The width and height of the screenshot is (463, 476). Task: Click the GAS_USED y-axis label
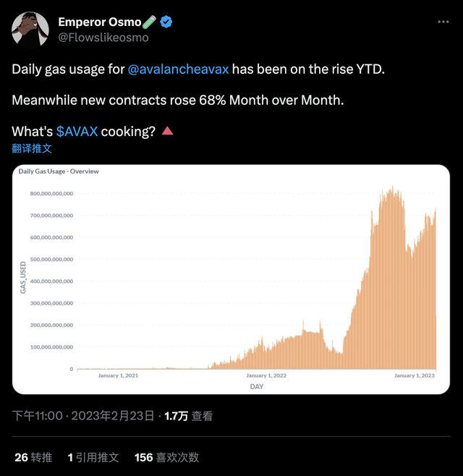point(23,278)
